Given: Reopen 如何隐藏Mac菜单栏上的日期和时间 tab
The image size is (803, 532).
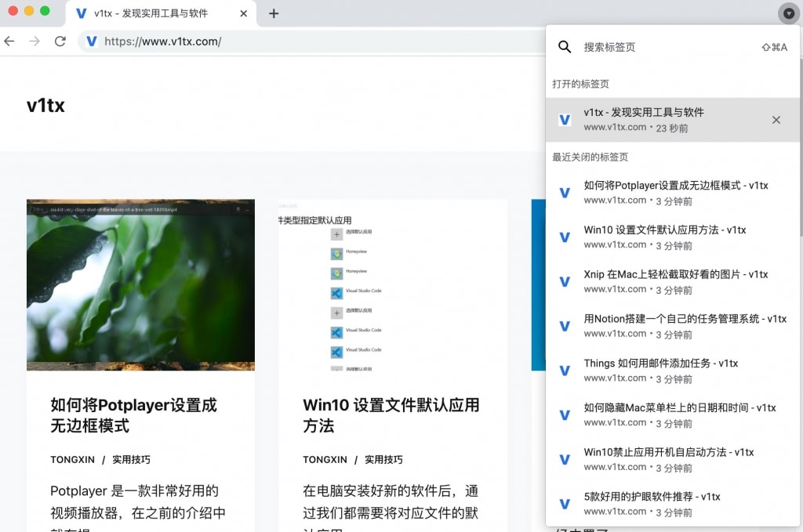Looking at the screenshot, I should pyautogui.click(x=672, y=415).
